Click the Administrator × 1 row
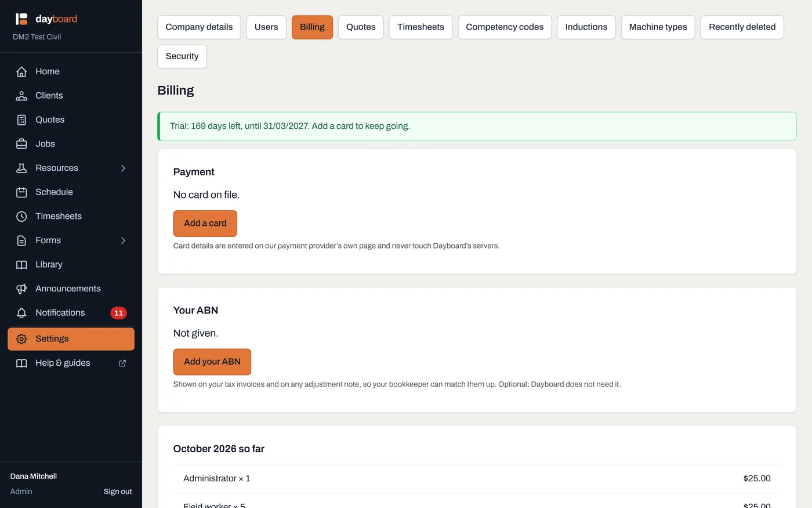Image resolution: width=812 pixels, height=508 pixels. click(477, 478)
